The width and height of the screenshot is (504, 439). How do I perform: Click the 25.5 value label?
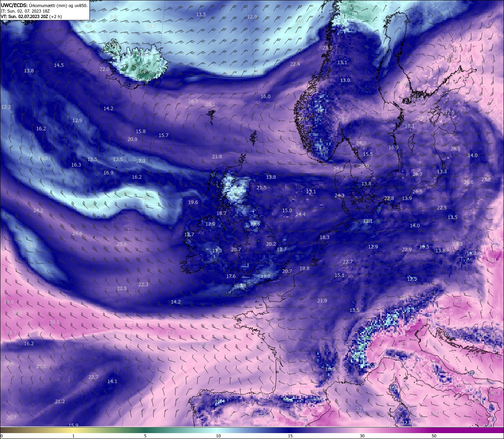pos(41,367)
